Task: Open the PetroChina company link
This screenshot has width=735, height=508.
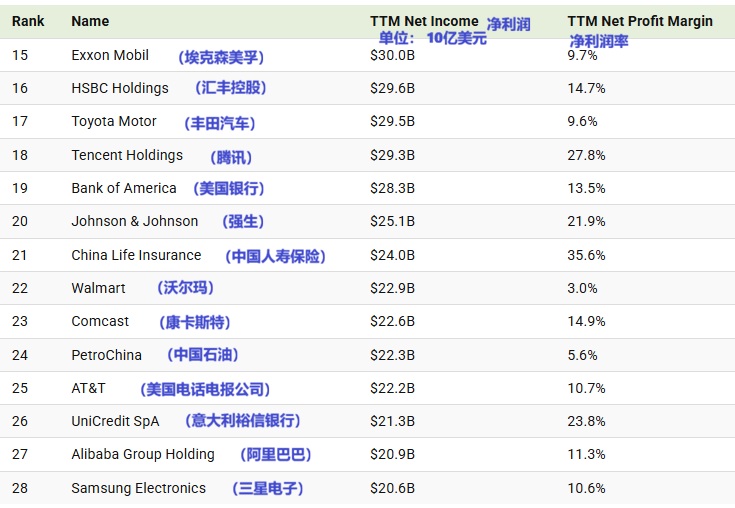Action: [106, 355]
